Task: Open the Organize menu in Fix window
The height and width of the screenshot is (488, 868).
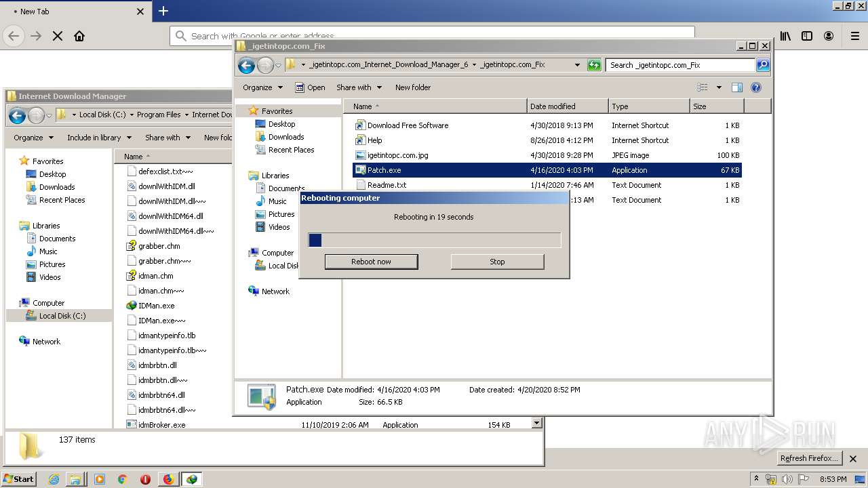Action: [x=262, y=87]
